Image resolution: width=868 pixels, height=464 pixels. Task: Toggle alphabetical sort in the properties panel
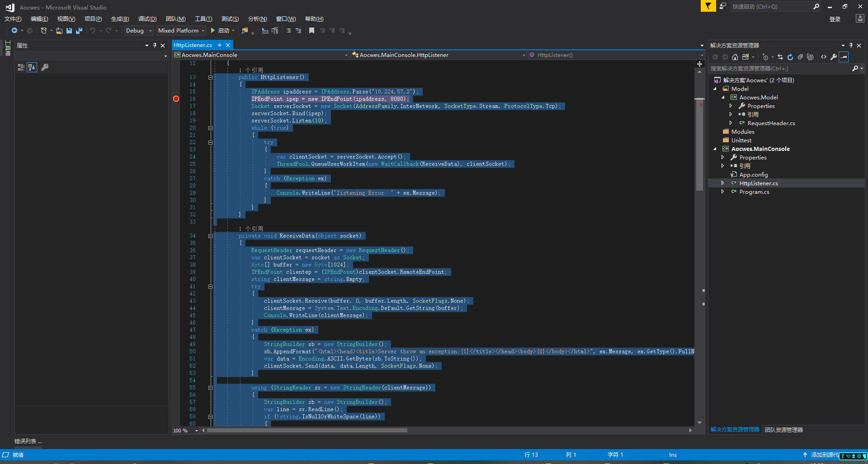click(32, 67)
